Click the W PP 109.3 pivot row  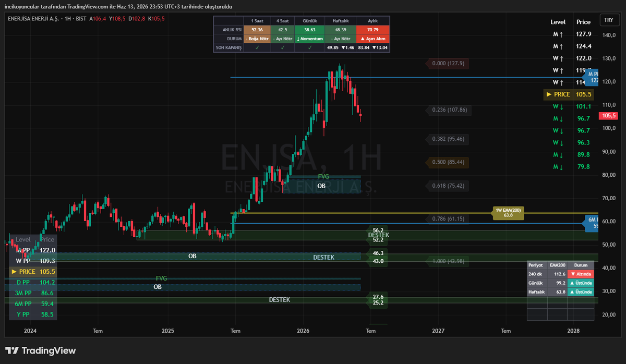coord(32,261)
